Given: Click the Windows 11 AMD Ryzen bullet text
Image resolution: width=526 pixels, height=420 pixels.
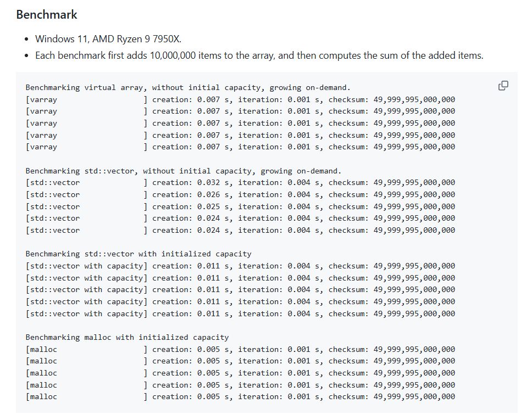Looking at the screenshot, I should (x=108, y=39).
